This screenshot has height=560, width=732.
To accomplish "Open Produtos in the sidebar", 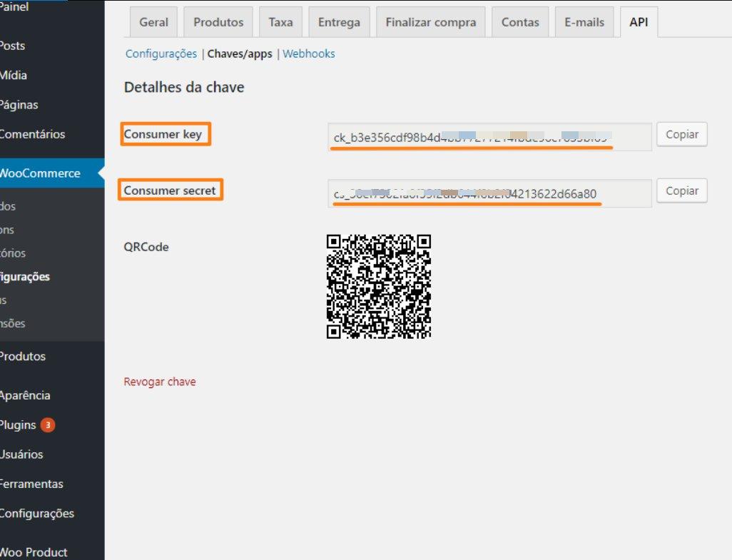I will (x=22, y=357).
